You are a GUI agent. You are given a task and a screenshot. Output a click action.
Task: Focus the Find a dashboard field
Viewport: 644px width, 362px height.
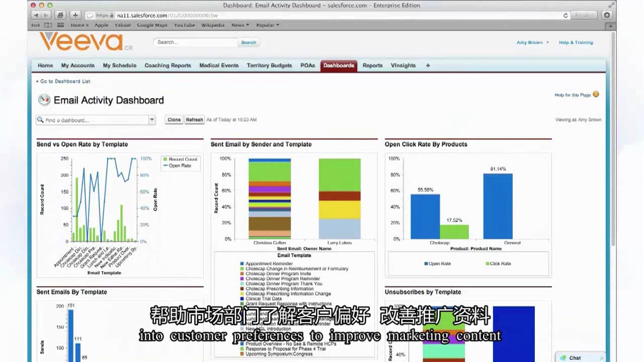tap(92, 120)
